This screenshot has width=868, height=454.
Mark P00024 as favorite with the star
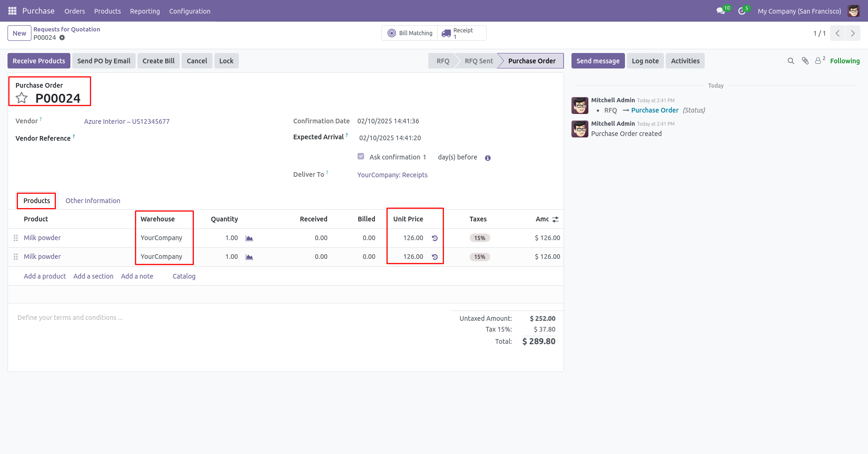(22, 98)
